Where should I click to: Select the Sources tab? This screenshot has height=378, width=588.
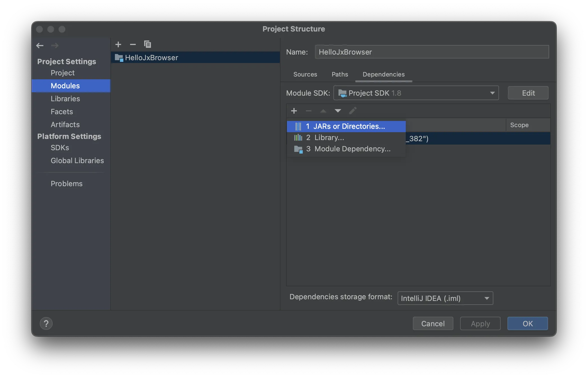pyautogui.click(x=305, y=74)
